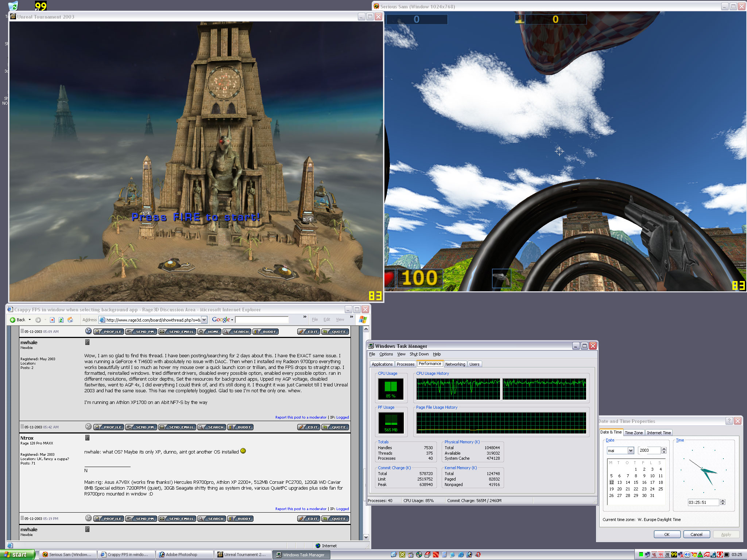Increase time 03:25:51 with spinner up arrow
Screen dimensions: 747x560
(x=723, y=501)
